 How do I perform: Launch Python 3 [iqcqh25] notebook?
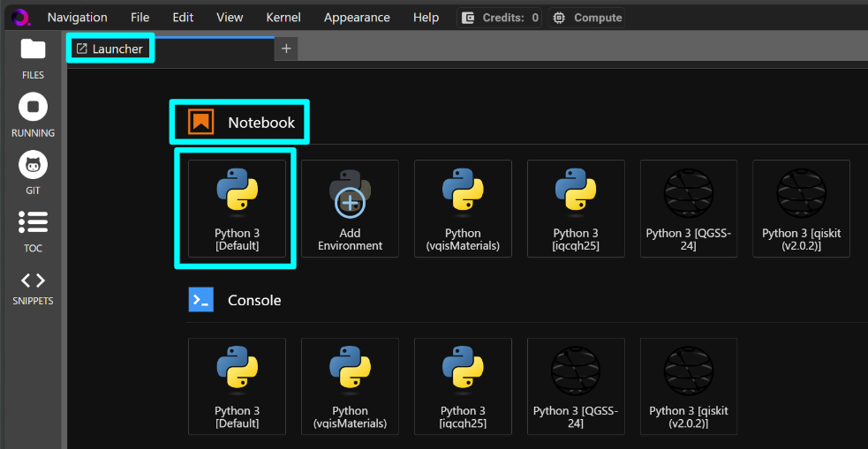coord(576,208)
